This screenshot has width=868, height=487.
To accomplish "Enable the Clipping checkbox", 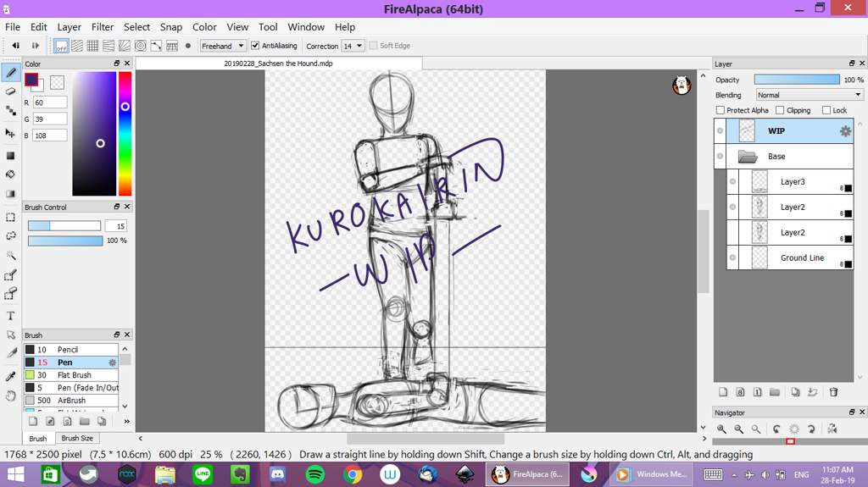I will [x=780, y=110].
